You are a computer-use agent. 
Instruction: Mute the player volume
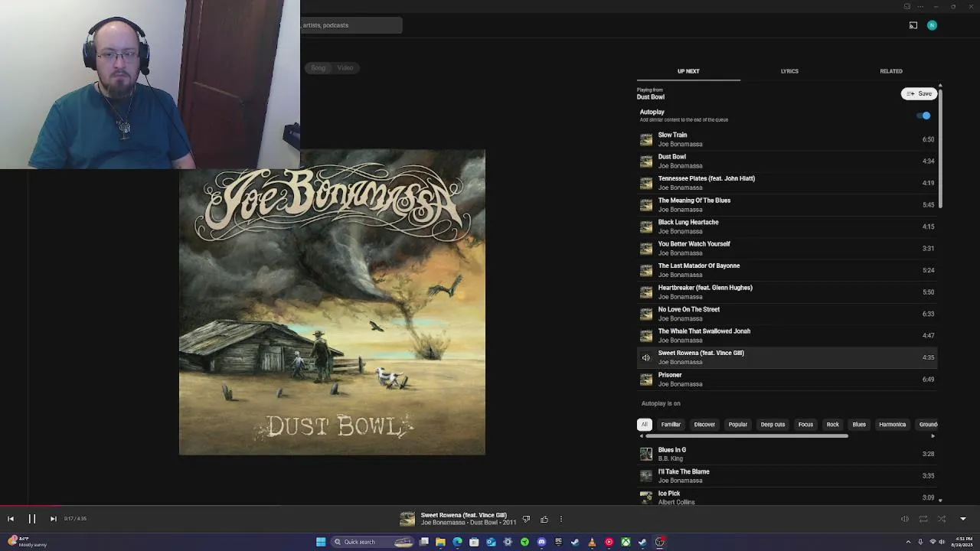904,519
